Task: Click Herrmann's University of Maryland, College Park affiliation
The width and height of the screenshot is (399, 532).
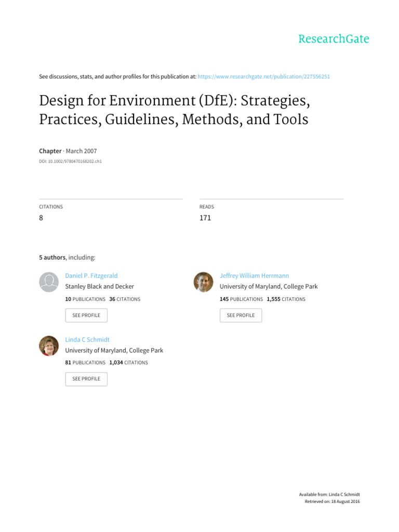Action: 269,287
